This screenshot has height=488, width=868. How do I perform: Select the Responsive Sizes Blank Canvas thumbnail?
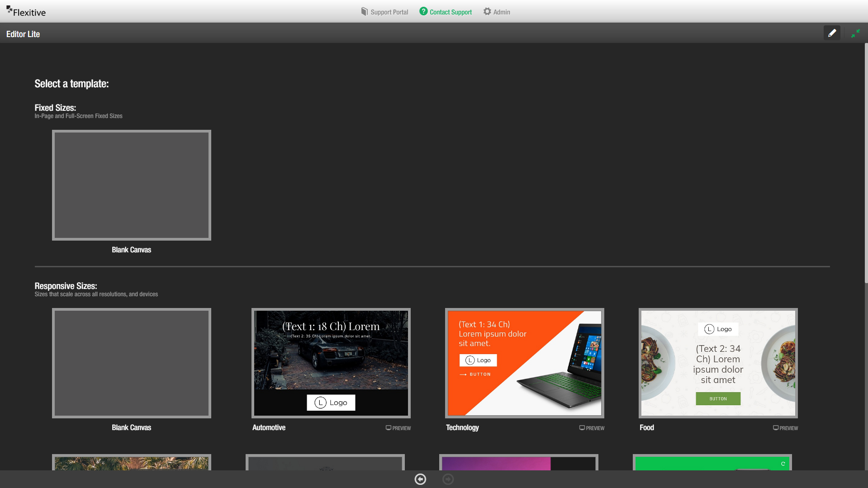point(132,363)
